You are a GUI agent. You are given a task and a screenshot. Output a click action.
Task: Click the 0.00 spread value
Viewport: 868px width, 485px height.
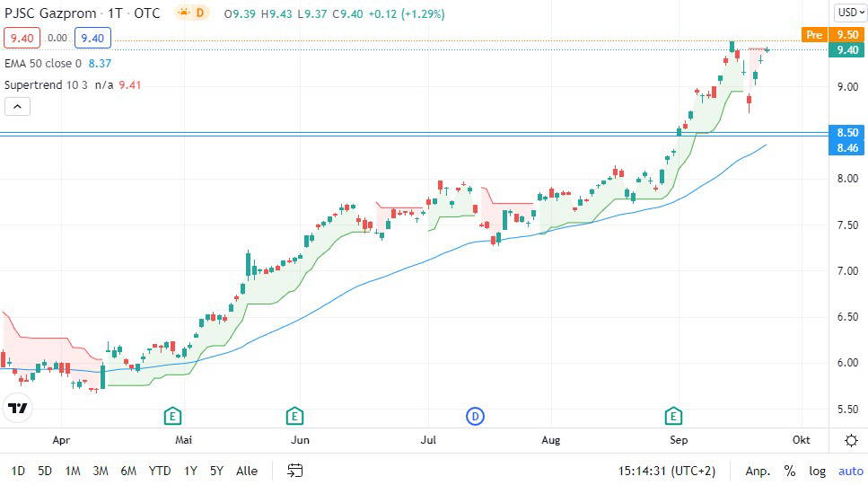tap(57, 39)
